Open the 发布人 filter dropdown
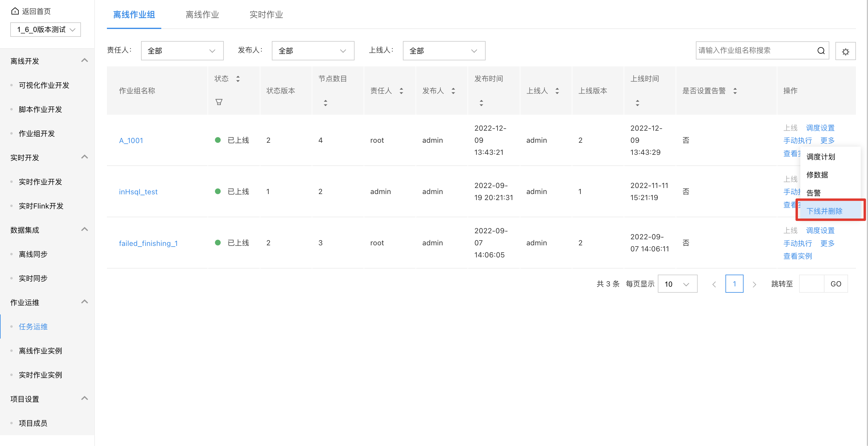868x446 pixels. [x=313, y=51]
